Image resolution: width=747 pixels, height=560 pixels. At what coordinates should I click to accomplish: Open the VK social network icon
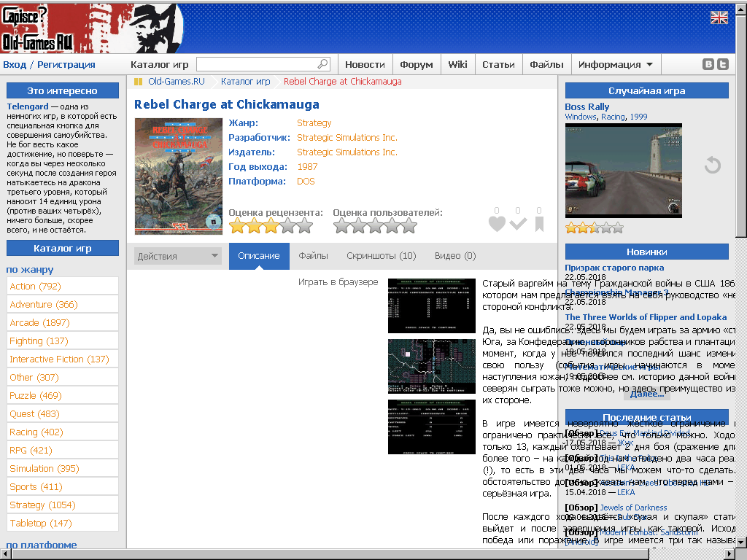[x=708, y=64]
